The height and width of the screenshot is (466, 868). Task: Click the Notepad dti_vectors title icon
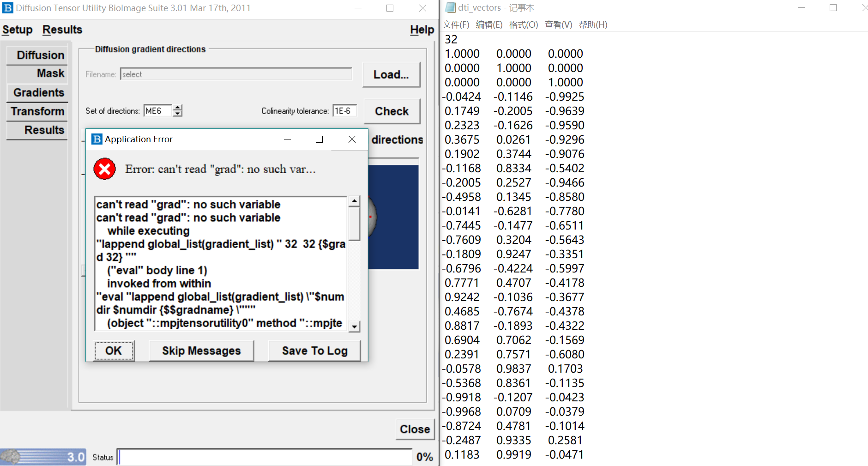click(450, 8)
